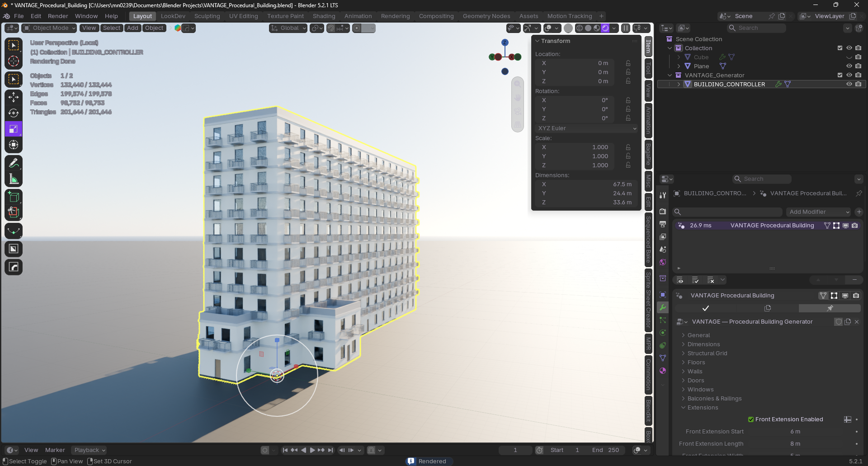Toggle Front Extension Enabled checkbox
The width and height of the screenshot is (868, 466).
[x=751, y=419]
